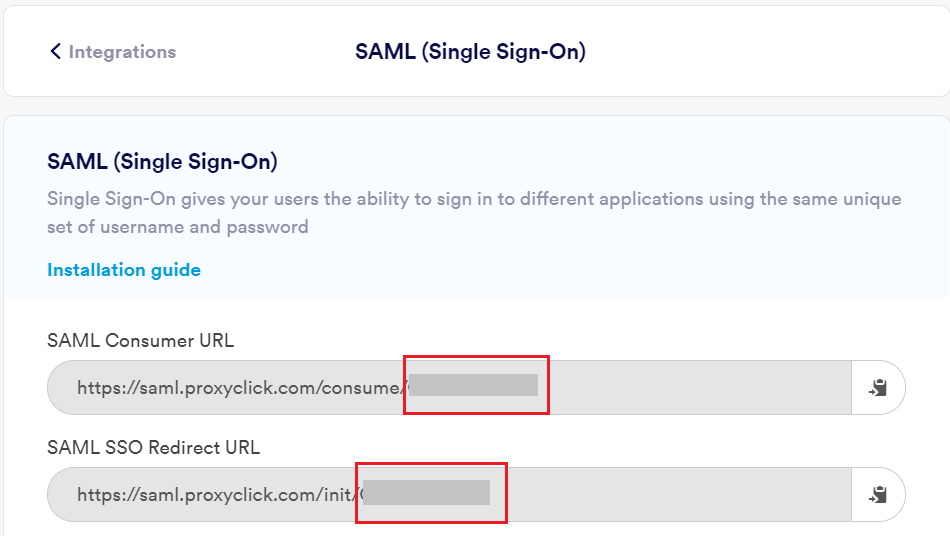Click the Single Sign-On description paragraph
950x536 pixels.
pos(474,199)
